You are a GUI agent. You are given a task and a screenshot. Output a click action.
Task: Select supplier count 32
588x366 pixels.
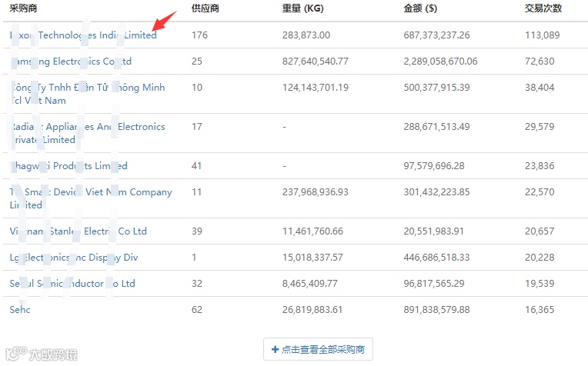pos(197,284)
